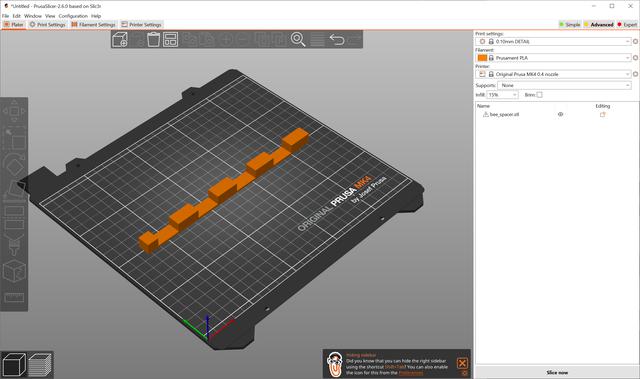The image size is (640, 379).
Task: Enable the Brim checkbox
Action: 540,95
